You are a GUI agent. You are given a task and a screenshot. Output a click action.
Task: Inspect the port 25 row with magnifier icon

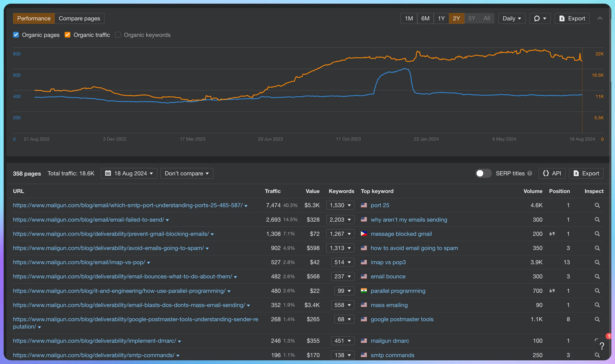(x=597, y=205)
